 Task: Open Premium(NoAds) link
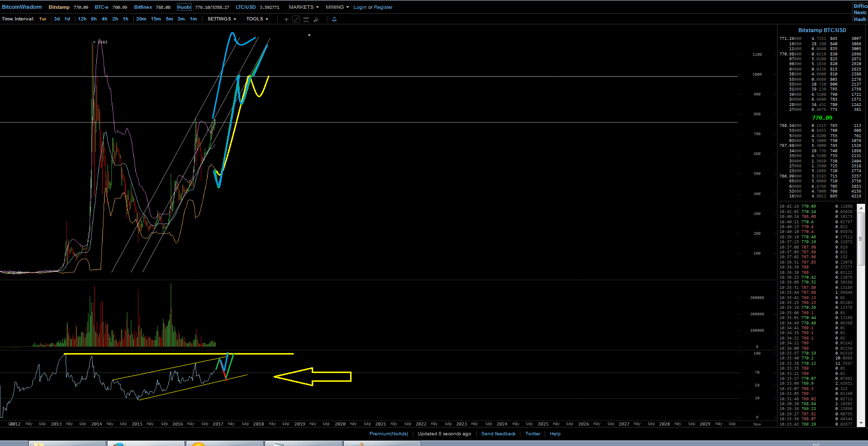click(389, 434)
